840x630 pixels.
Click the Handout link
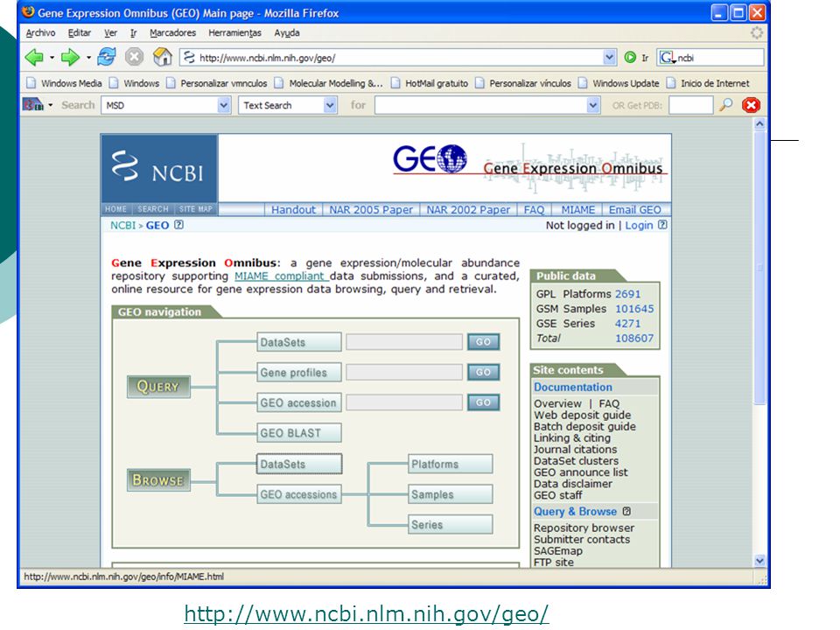pos(293,209)
